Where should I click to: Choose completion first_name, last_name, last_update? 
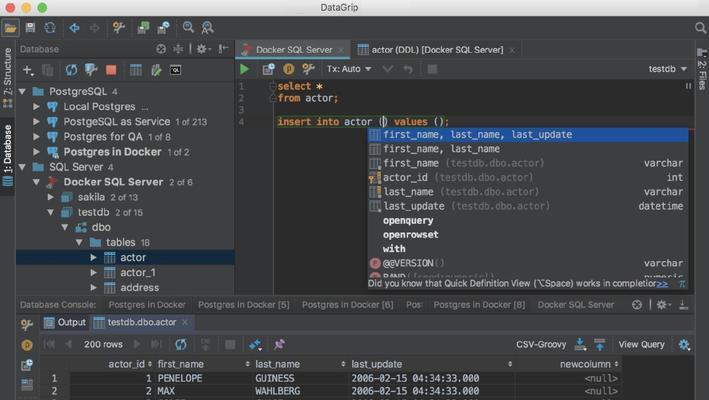[528, 135]
